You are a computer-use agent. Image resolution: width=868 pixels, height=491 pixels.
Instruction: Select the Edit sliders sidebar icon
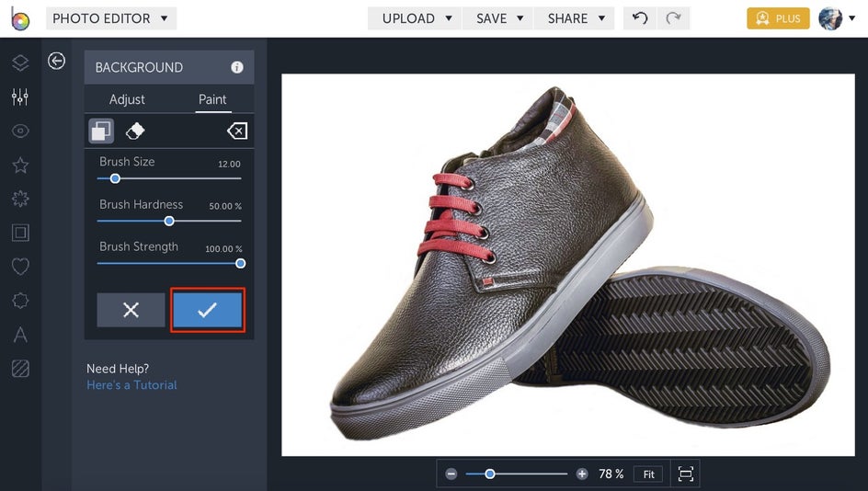tap(20, 97)
